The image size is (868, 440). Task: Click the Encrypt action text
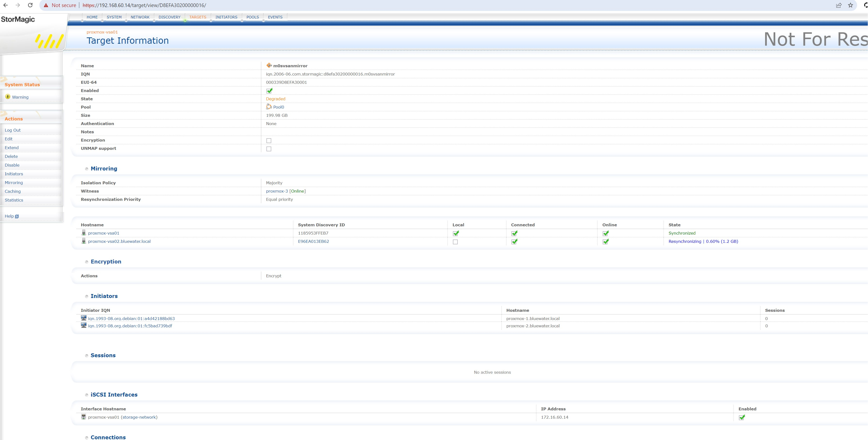274,276
